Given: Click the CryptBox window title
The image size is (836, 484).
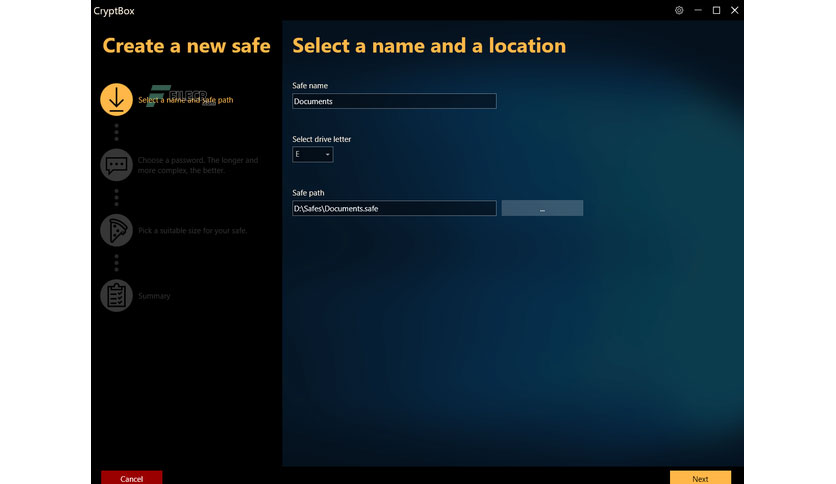Looking at the screenshot, I should point(114,11).
